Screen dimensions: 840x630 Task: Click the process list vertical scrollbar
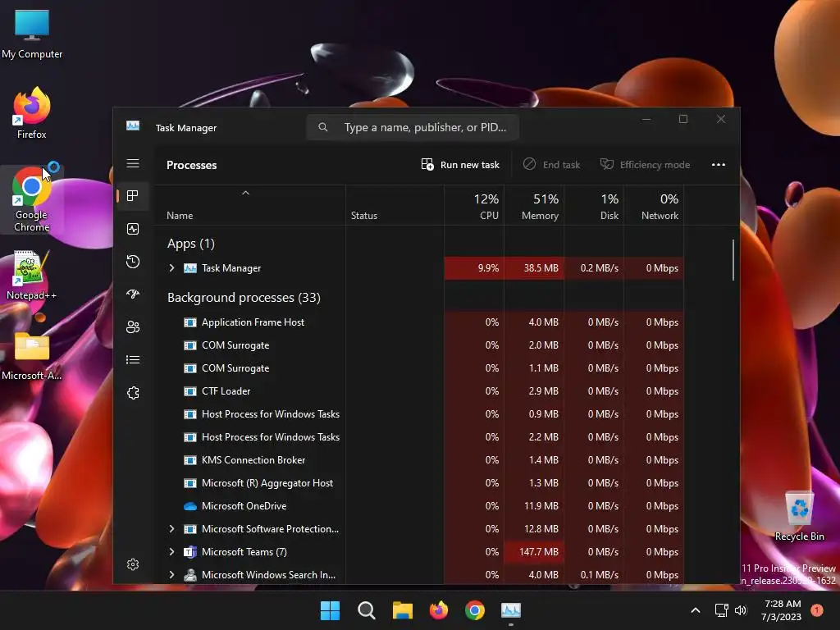[733, 260]
